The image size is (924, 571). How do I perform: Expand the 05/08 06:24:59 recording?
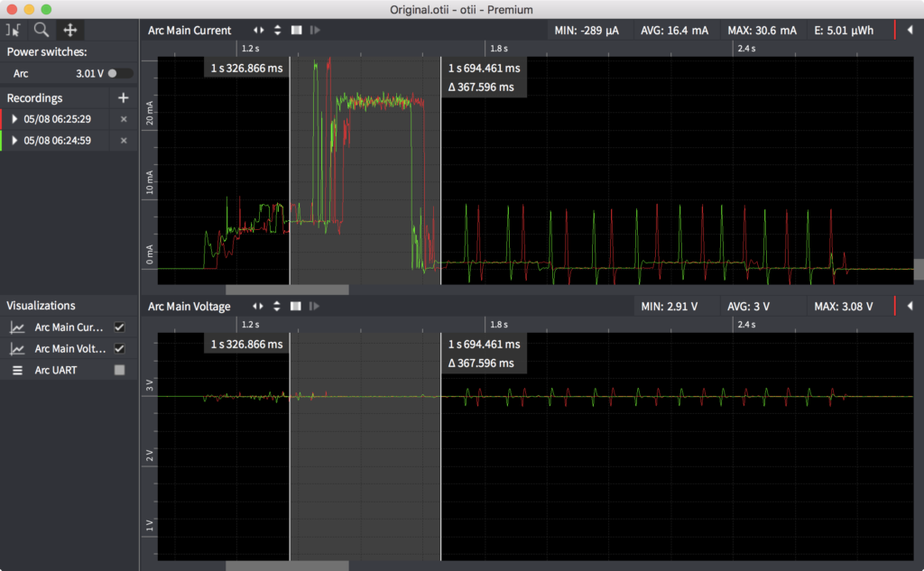[14, 141]
